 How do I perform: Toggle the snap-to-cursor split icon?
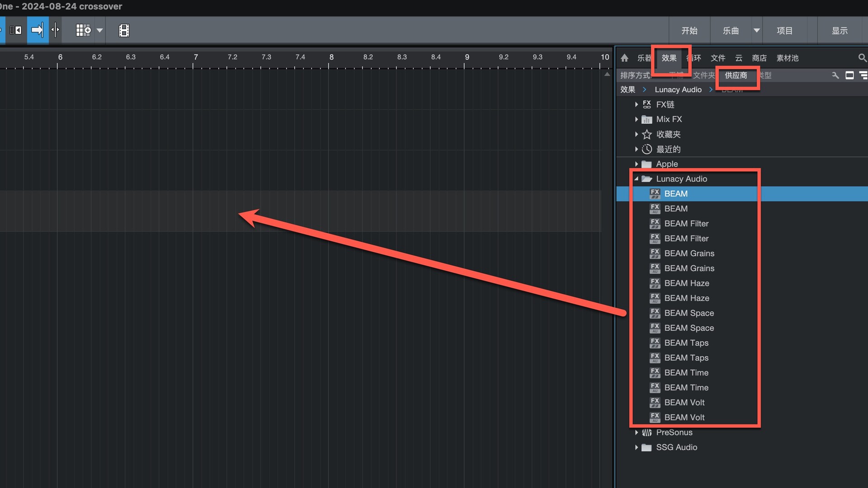coord(55,30)
